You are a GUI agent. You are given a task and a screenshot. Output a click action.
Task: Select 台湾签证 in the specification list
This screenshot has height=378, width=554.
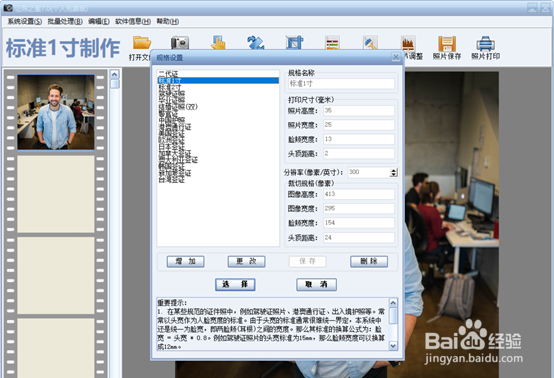tap(218, 179)
